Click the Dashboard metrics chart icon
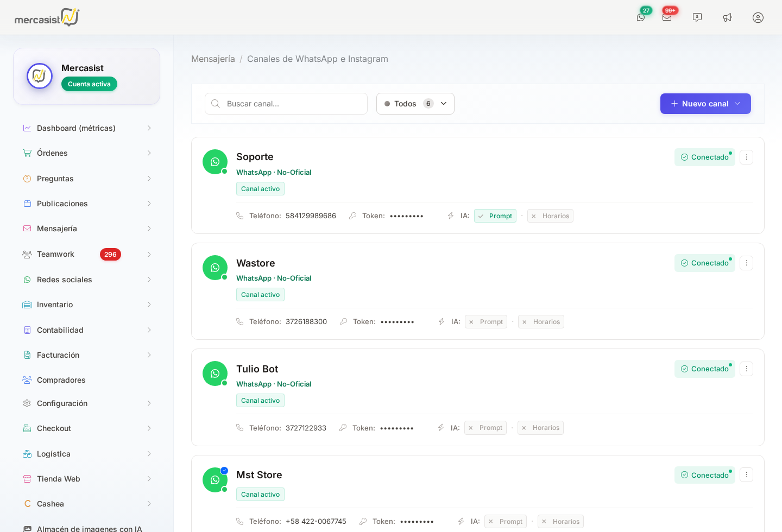 pos(27,128)
